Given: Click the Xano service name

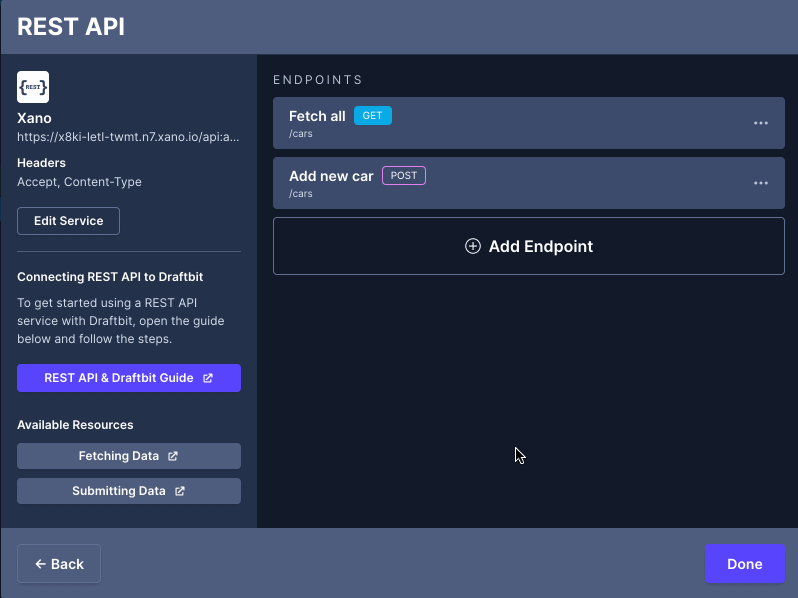Looking at the screenshot, I should tap(34, 118).
